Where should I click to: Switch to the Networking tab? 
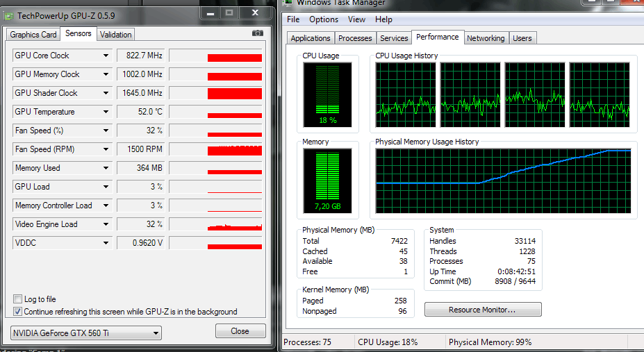486,38
